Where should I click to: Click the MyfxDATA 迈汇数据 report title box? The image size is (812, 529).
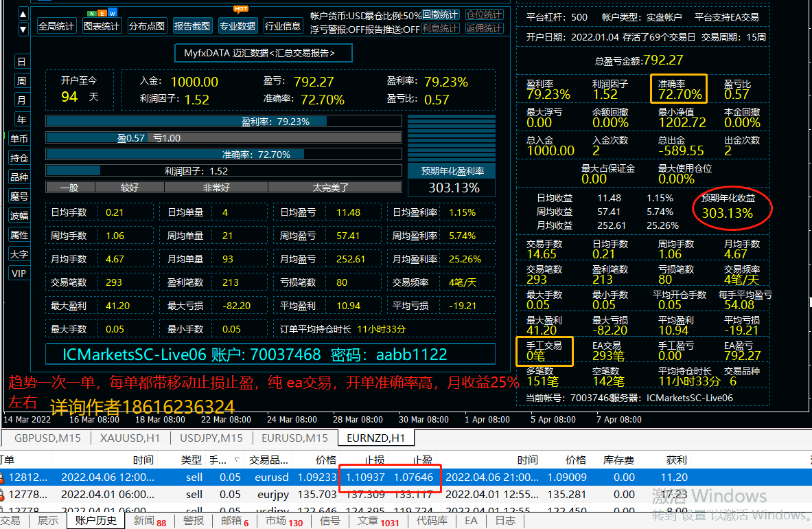pyautogui.click(x=264, y=53)
